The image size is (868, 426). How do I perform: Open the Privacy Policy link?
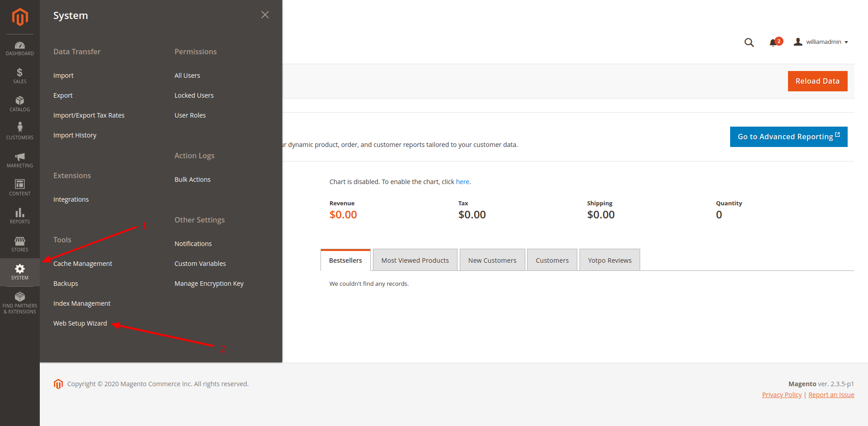[x=782, y=394]
